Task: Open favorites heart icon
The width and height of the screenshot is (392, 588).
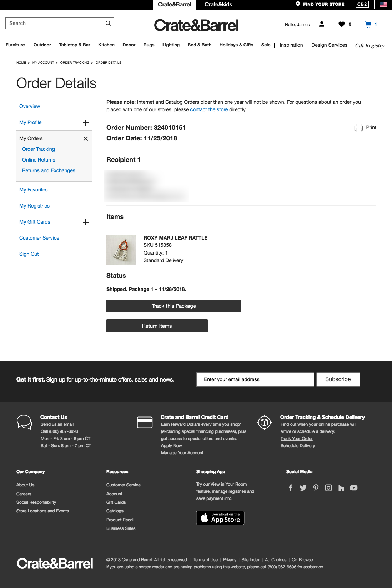Action: 342,24
